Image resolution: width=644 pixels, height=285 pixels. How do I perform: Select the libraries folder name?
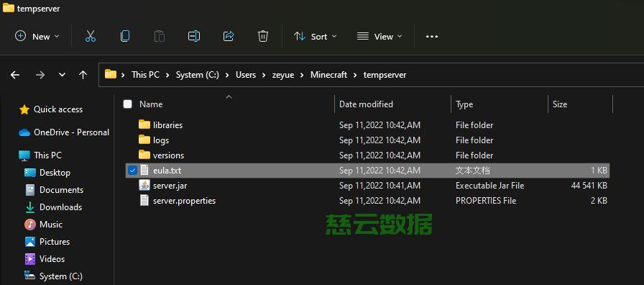coord(167,125)
